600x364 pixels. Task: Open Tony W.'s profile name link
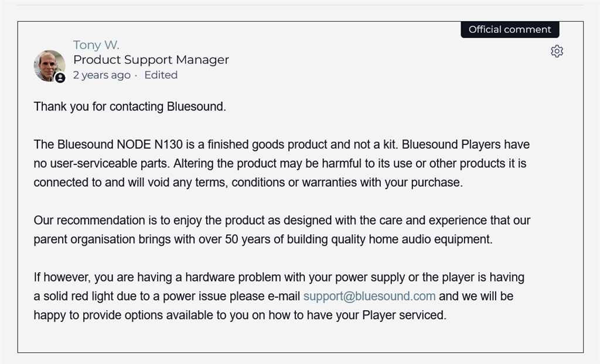pos(96,45)
